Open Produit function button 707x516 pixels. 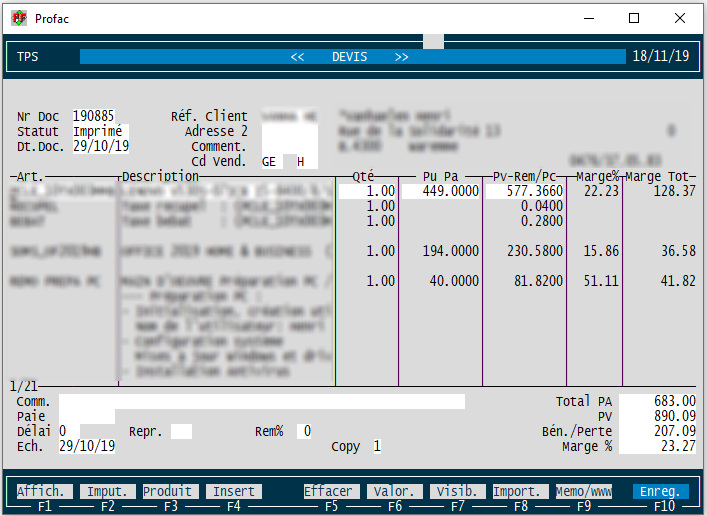167,491
